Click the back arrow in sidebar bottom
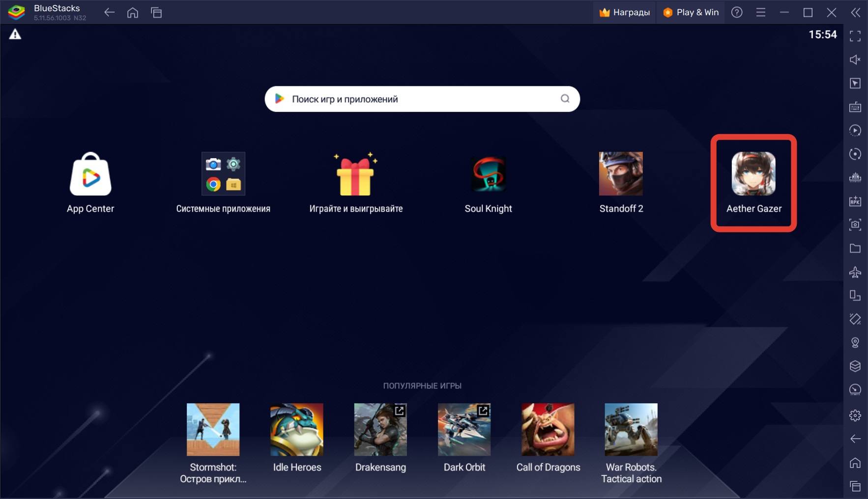Screen dimensions: 868x499 click(x=855, y=439)
